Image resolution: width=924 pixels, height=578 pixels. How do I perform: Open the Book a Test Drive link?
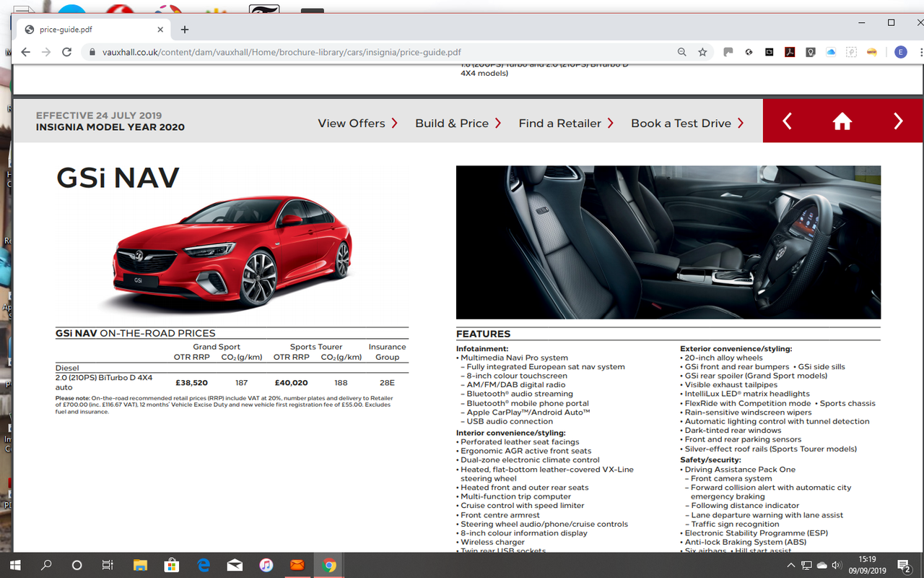[687, 124]
